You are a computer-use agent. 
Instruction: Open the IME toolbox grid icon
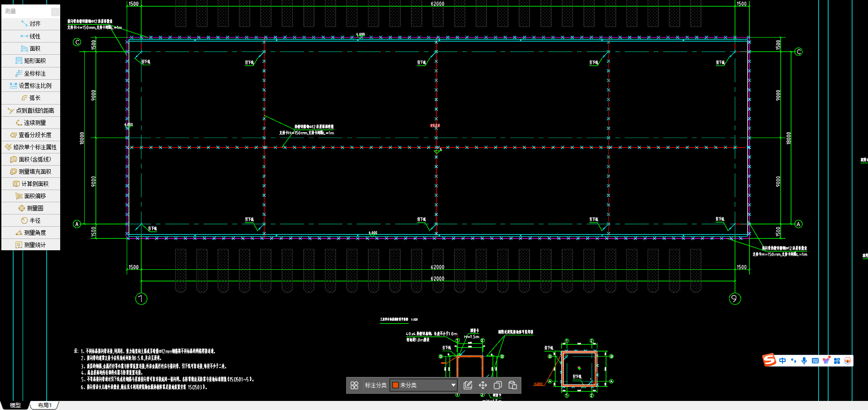click(837, 361)
